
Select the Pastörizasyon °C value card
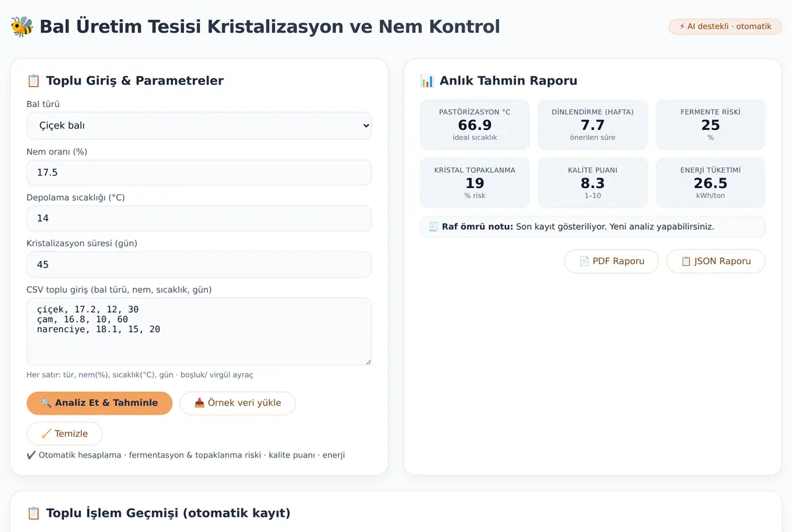click(475, 125)
